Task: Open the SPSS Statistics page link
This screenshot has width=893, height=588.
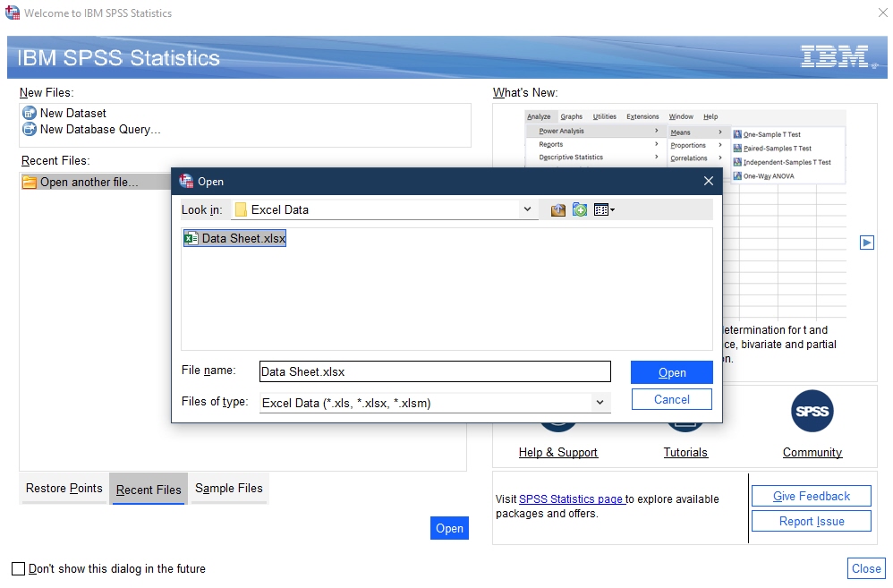Action: pos(572,499)
